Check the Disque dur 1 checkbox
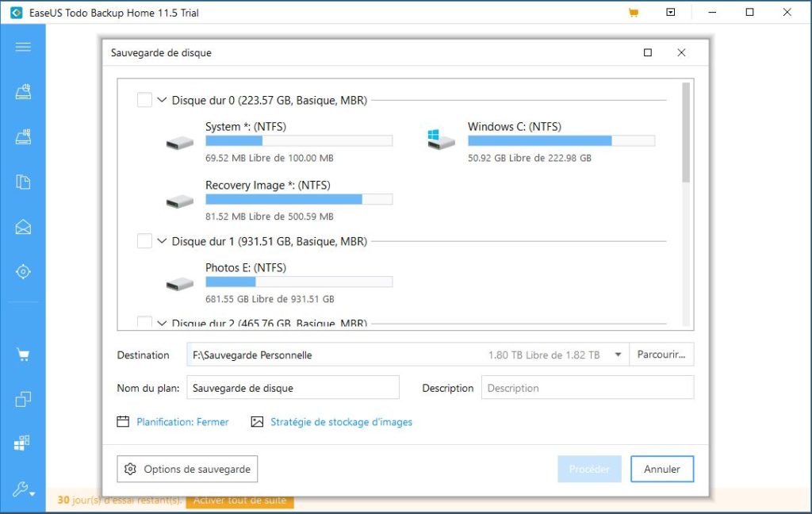 click(x=144, y=240)
